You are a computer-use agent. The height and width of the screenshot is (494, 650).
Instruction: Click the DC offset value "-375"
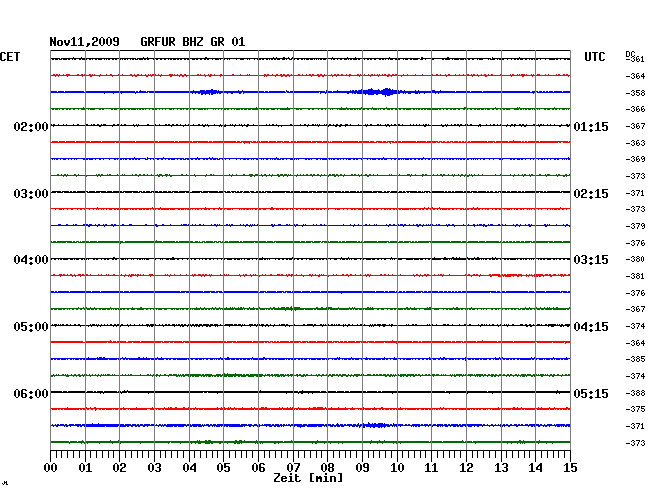click(635, 409)
